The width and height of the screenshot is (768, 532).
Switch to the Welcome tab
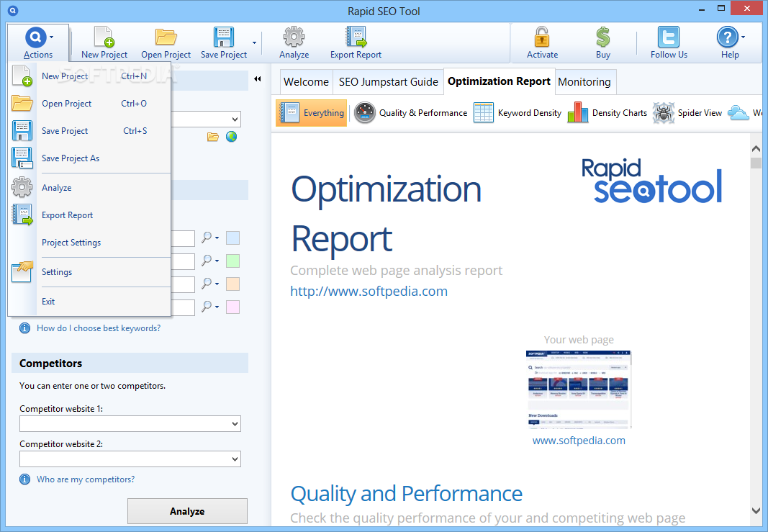click(306, 82)
